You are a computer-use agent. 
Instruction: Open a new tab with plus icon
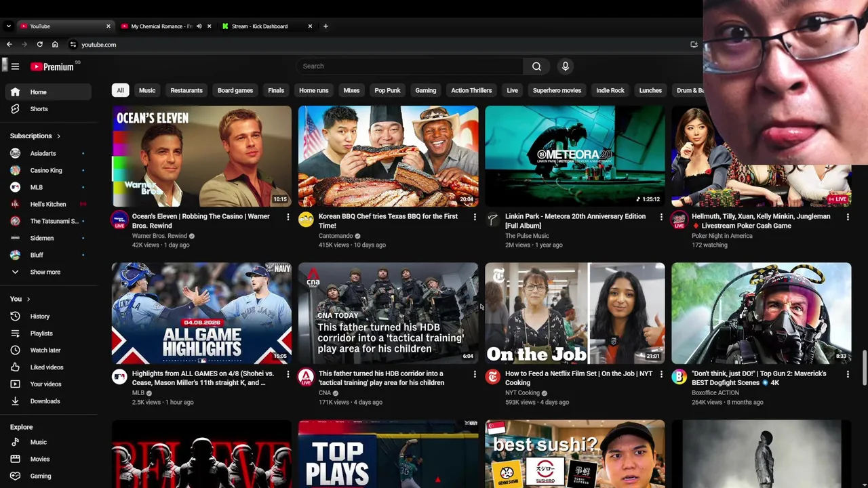tap(325, 26)
